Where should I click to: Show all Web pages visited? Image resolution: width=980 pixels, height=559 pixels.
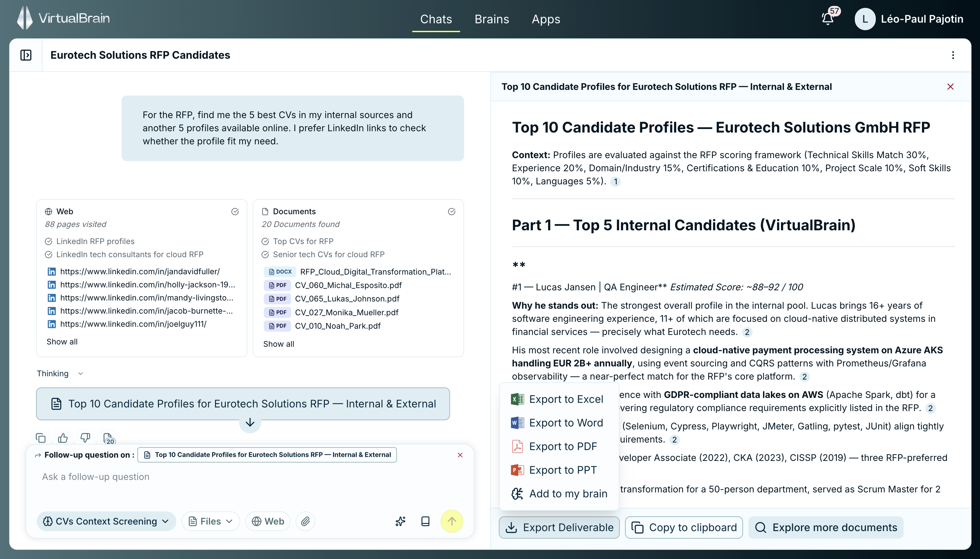point(62,342)
